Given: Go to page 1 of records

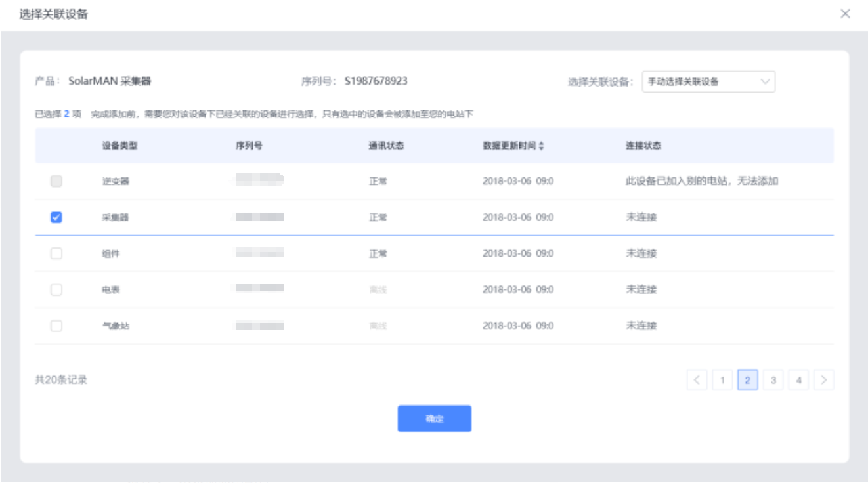Looking at the screenshot, I should click(722, 380).
